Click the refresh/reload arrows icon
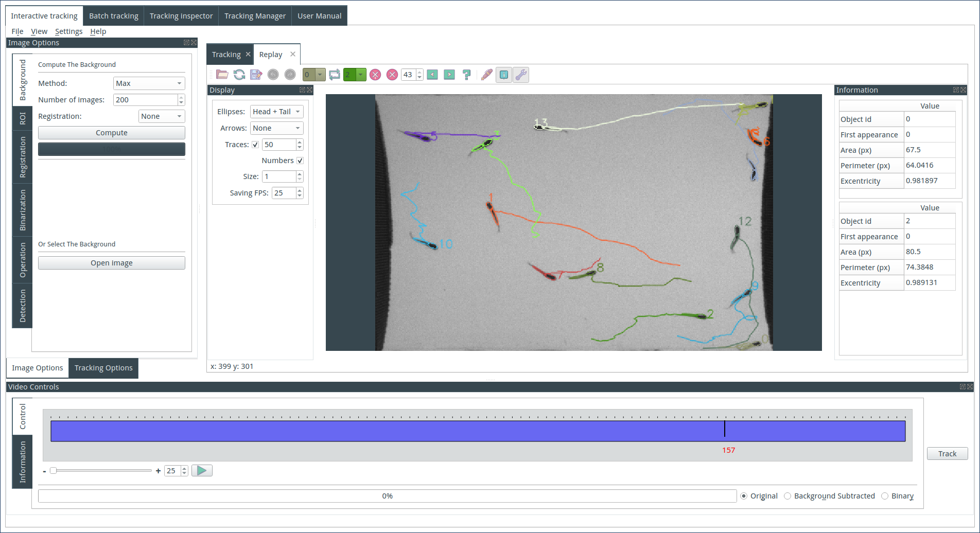980x533 pixels. [x=239, y=75]
